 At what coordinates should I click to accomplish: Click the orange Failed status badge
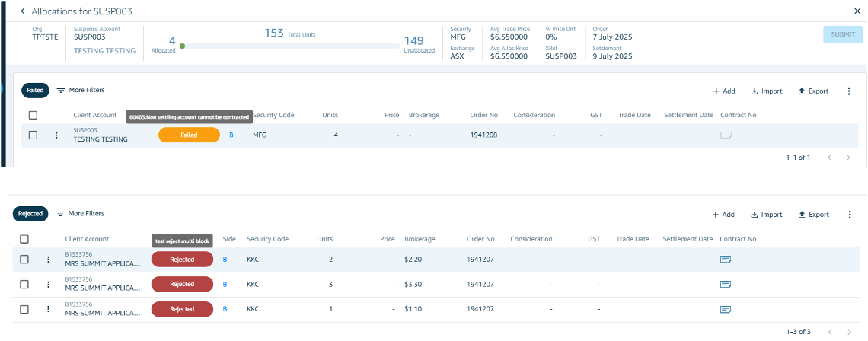[x=189, y=135]
